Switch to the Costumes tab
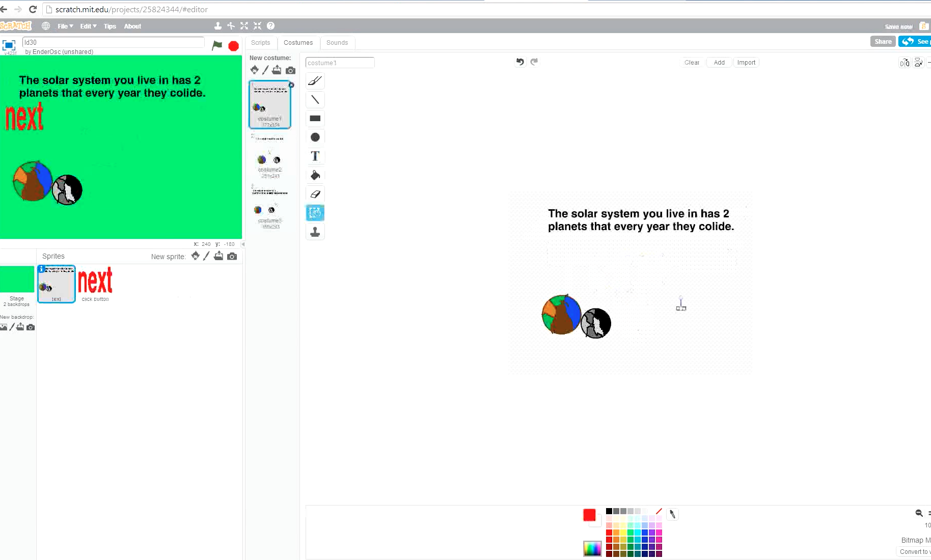The width and height of the screenshot is (931, 560). (298, 43)
